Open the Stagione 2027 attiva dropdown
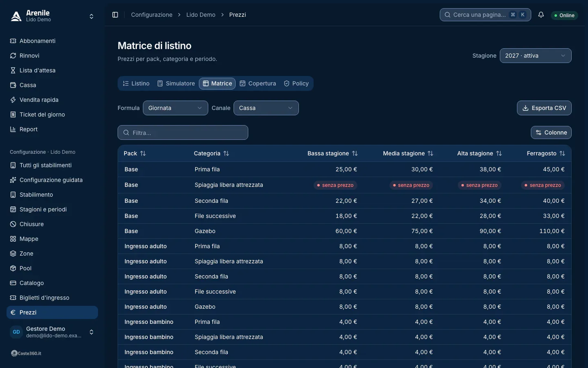This screenshot has width=588, height=368. pyautogui.click(x=535, y=56)
